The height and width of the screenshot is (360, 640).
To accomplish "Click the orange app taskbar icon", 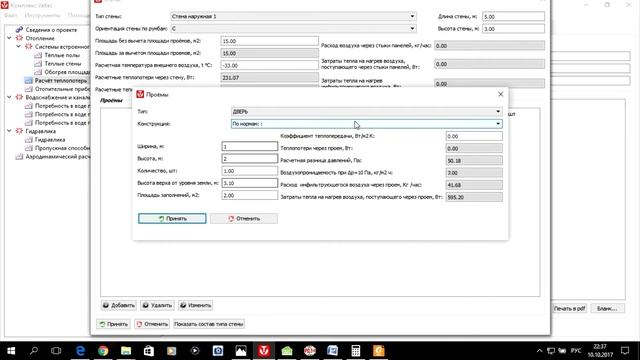I will click(x=378, y=351).
